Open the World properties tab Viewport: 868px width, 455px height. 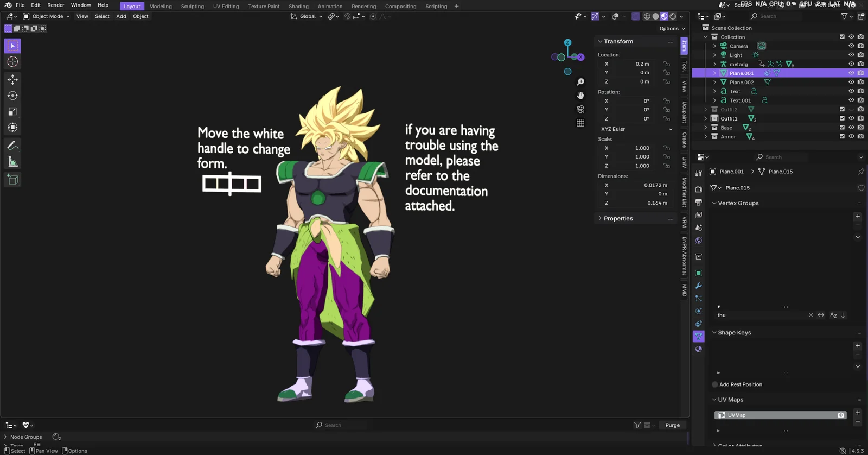(699, 241)
